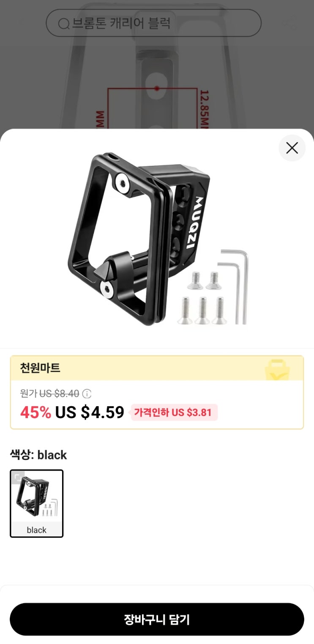Screen dimensions: 314x644
Task: Add item with 장바구니 담기 button
Action: tap(157, 619)
